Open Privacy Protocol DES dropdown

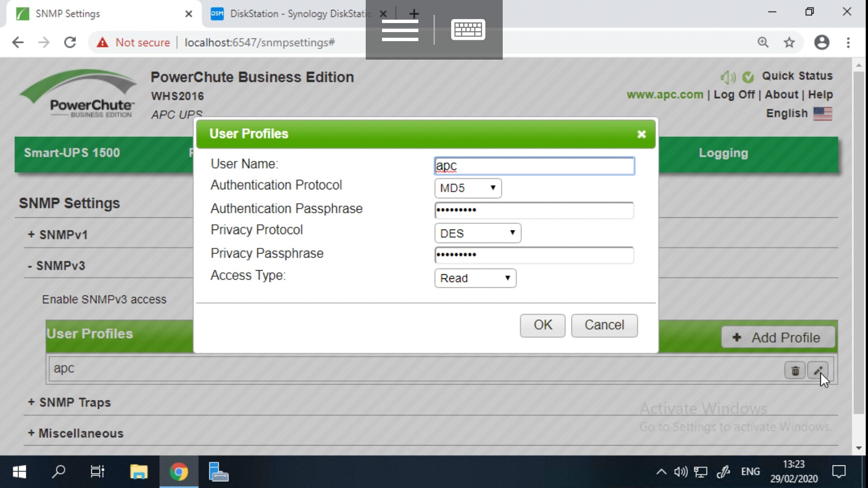(477, 233)
